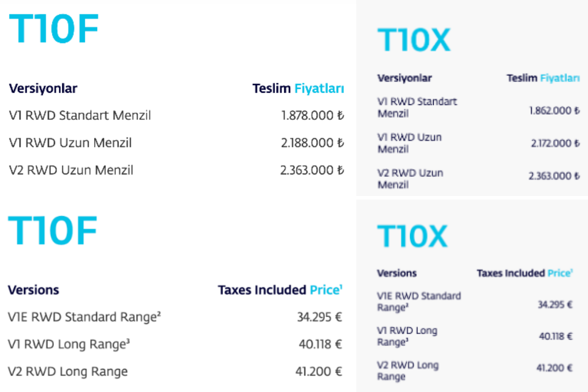
Task: Click T10F heading above Turkish lira prices
Action: click(x=54, y=28)
